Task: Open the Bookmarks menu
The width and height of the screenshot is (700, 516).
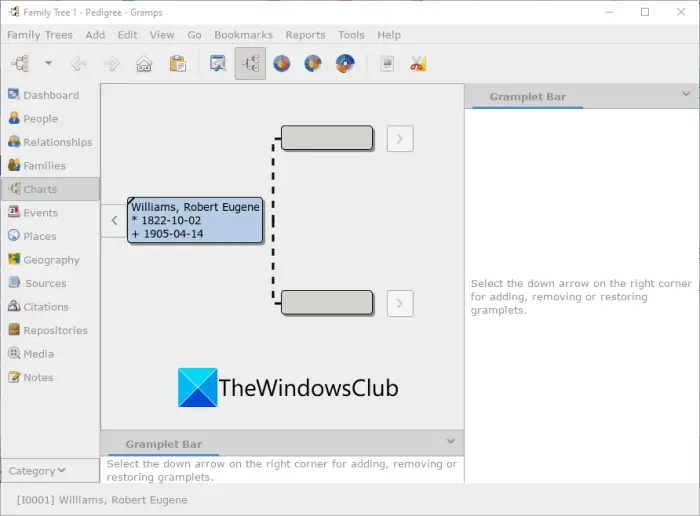Action: coord(243,35)
